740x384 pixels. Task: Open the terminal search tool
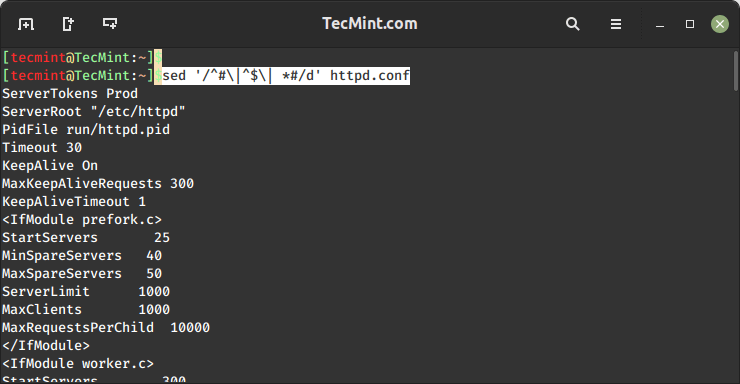572,24
